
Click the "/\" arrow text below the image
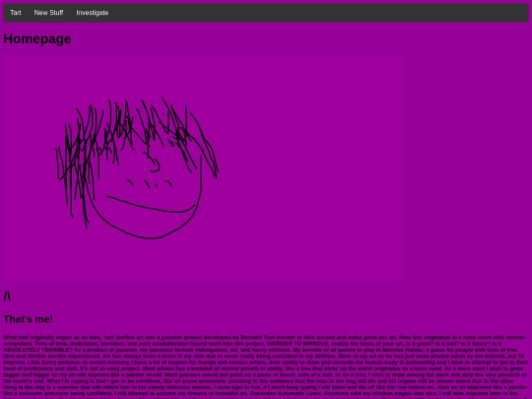pos(7,297)
